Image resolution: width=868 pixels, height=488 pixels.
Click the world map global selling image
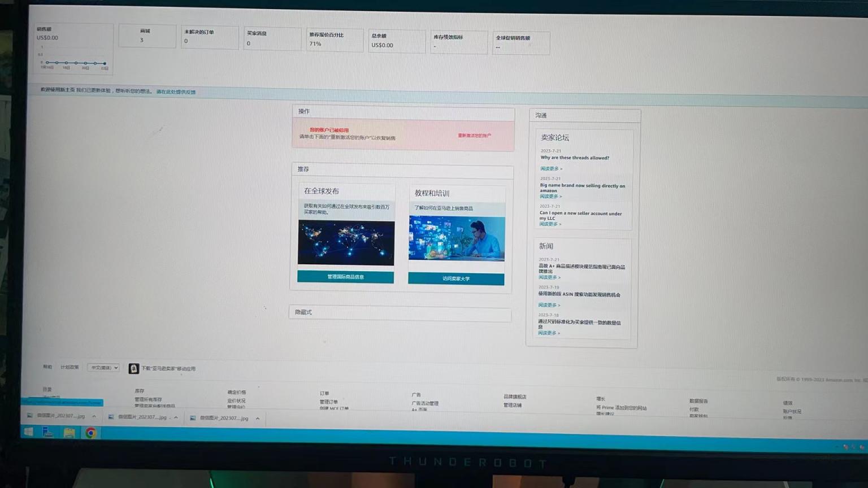click(x=346, y=243)
